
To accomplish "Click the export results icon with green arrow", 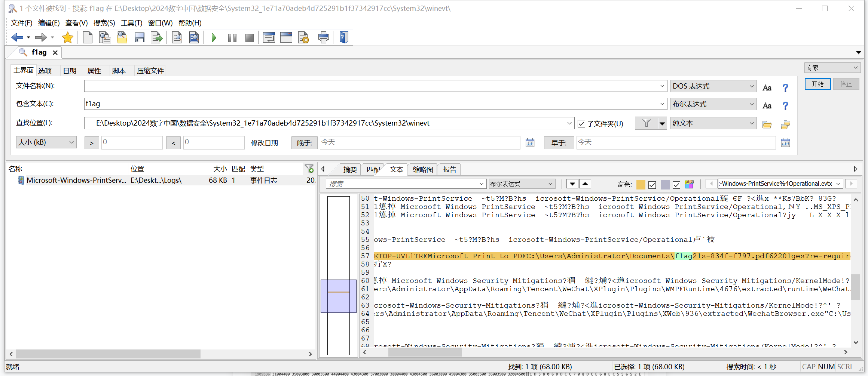I will coord(157,37).
